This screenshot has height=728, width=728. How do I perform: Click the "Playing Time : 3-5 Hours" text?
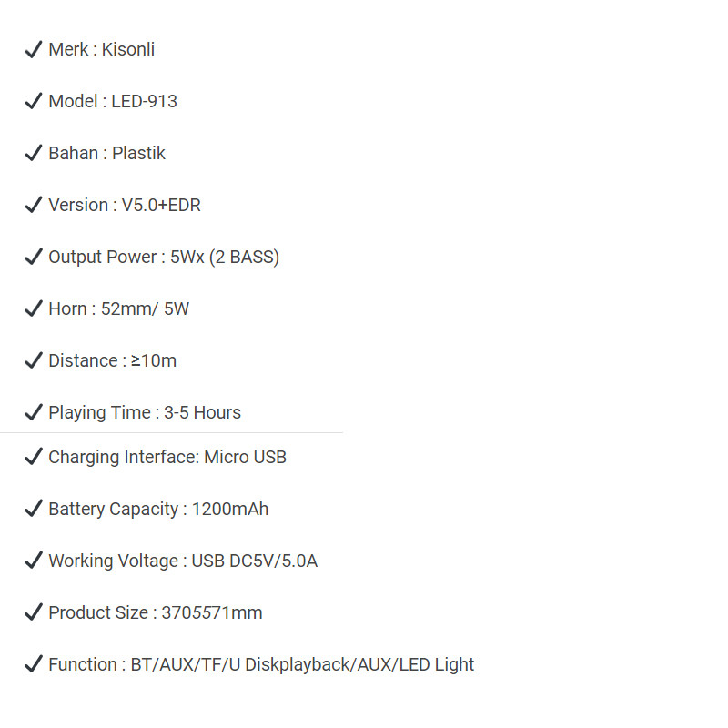[x=145, y=412]
